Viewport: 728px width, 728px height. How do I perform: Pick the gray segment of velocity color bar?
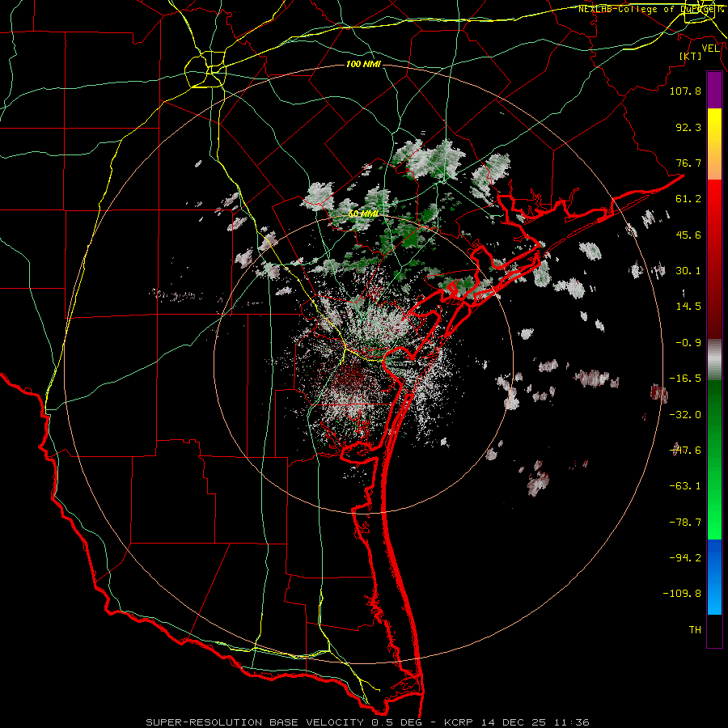714,360
